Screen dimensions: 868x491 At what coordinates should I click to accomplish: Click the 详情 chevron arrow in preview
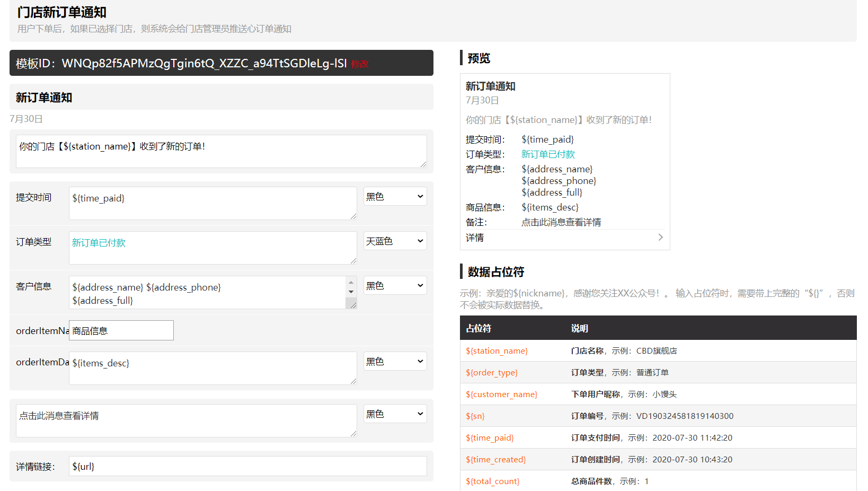pyautogui.click(x=660, y=238)
